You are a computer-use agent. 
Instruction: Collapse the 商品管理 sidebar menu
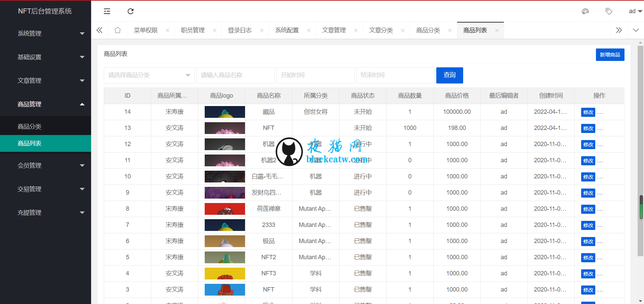click(45, 104)
